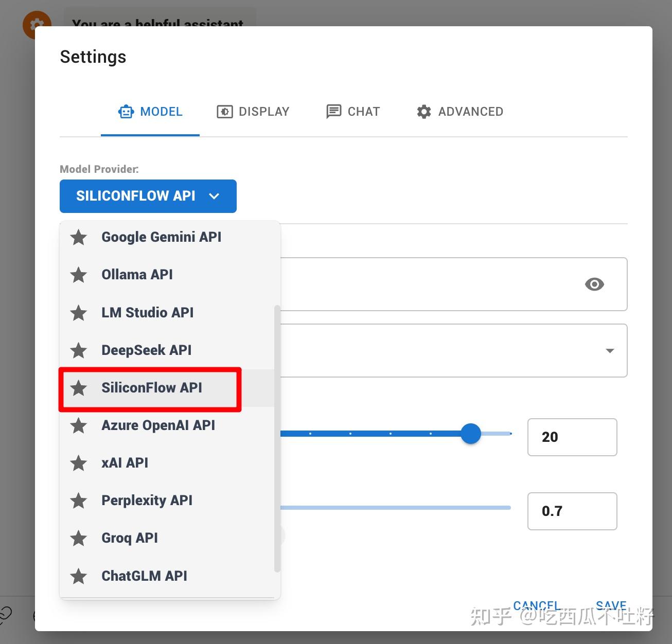The height and width of the screenshot is (644, 672).
Task: Expand the model selection dropdown arrow
Action: [x=610, y=351]
